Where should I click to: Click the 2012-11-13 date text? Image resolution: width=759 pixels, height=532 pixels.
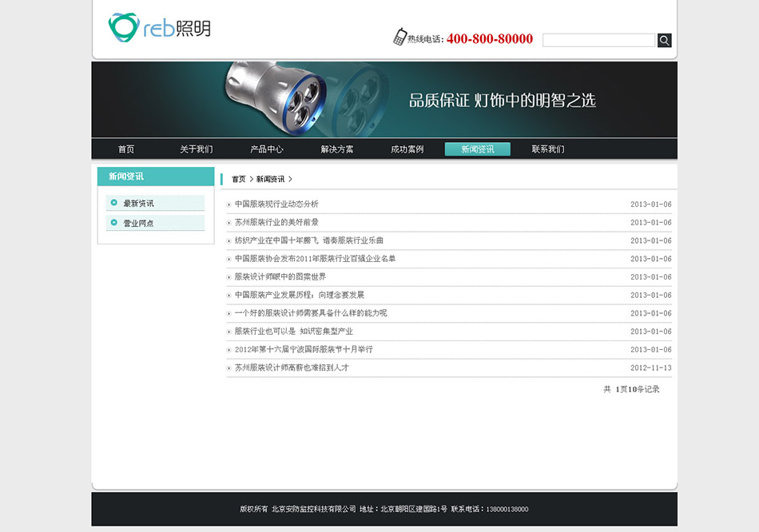pos(650,368)
